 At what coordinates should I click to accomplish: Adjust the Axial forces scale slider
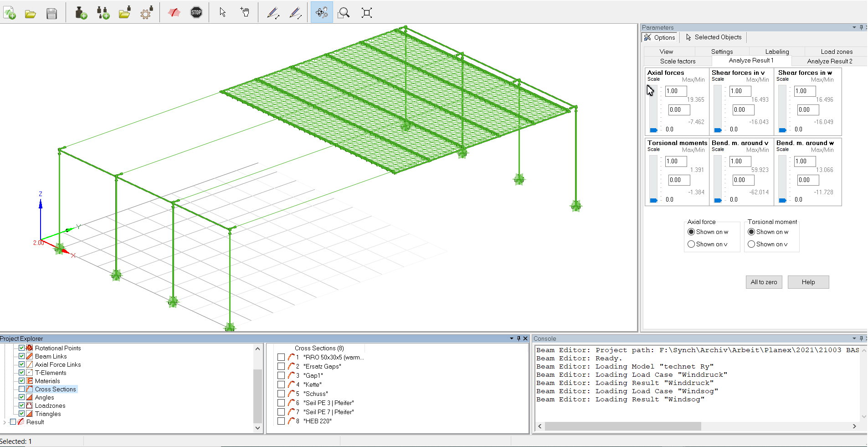point(653,130)
